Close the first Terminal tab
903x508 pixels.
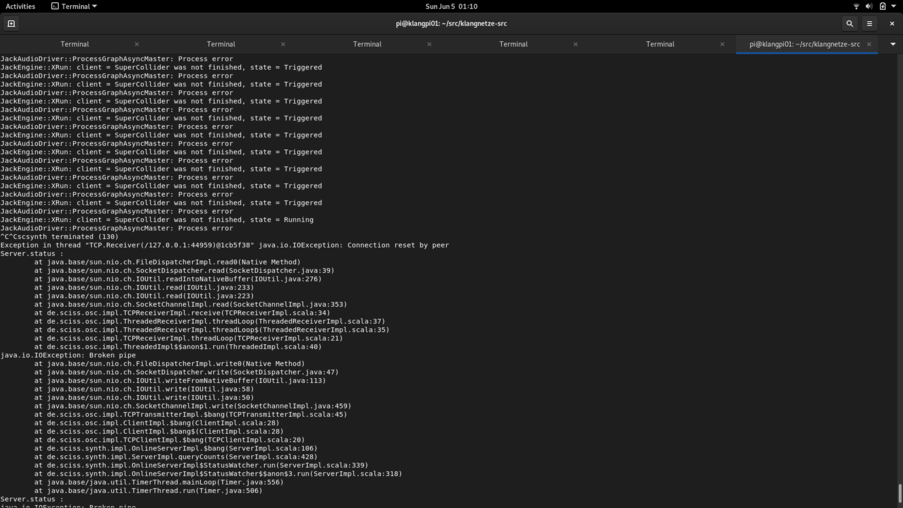pos(137,44)
